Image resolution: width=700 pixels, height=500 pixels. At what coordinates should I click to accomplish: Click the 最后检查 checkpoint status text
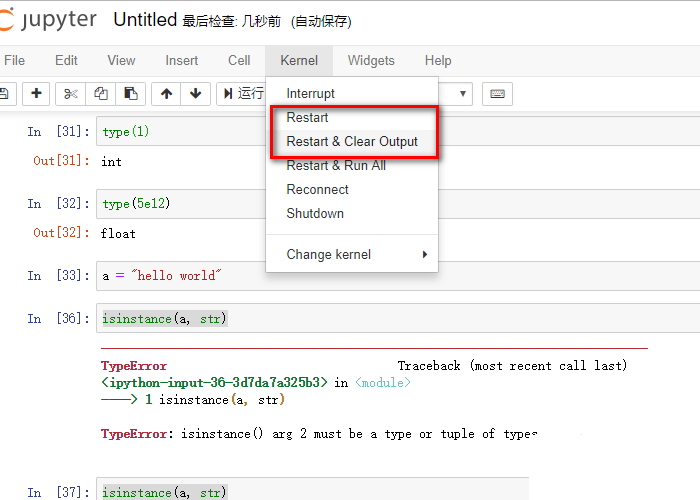pyautogui.click(x=231, y=21)
